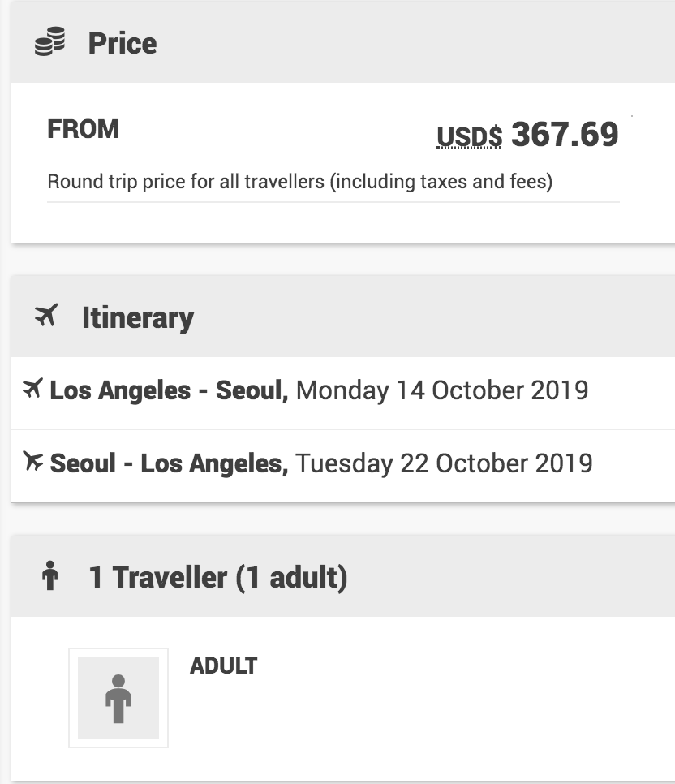Click the coins icon in Price header

[x=49, y=42]
